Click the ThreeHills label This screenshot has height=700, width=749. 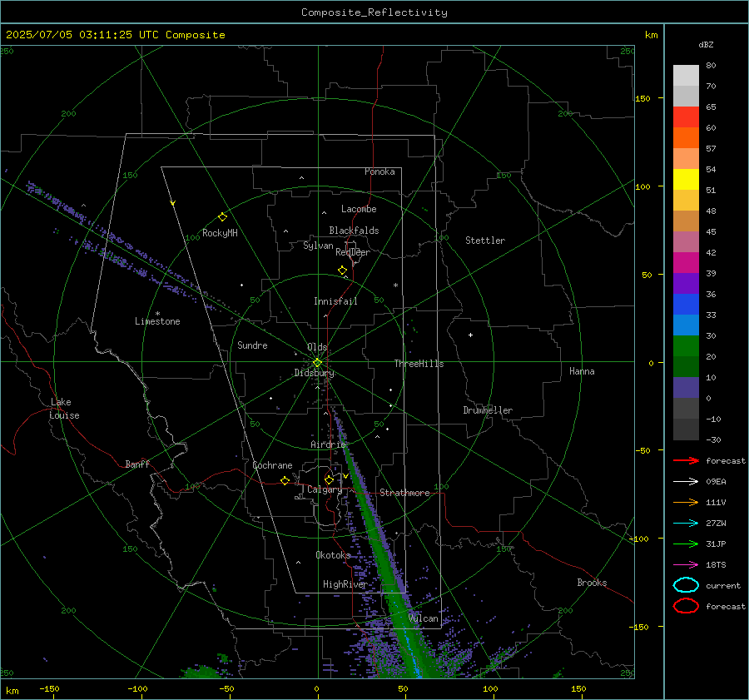click(419, 364)
